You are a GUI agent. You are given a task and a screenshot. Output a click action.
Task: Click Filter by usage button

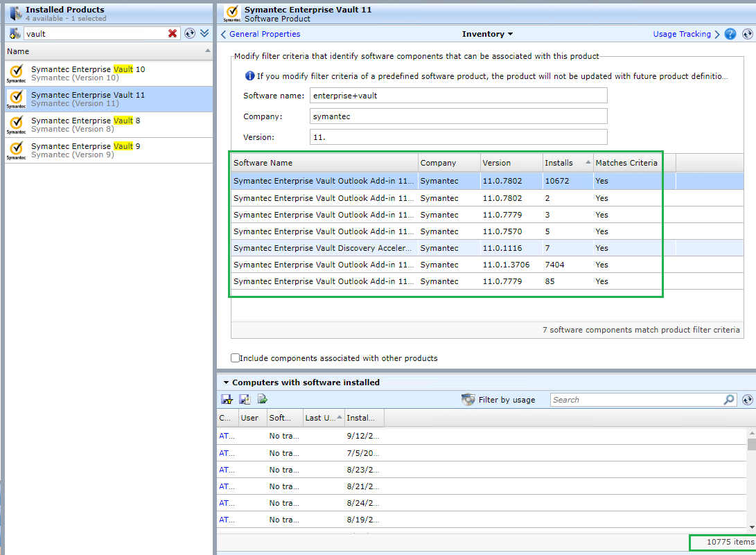(x=498, y=400)
